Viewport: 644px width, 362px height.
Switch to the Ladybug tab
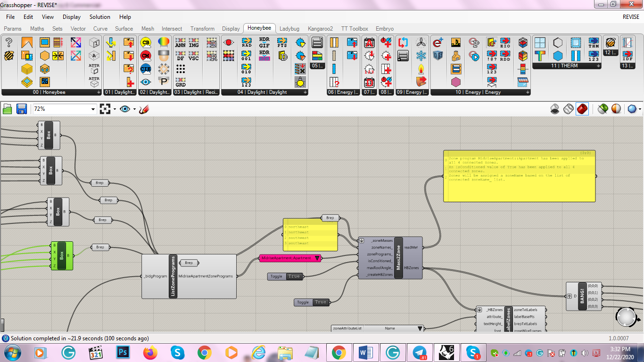289,28
